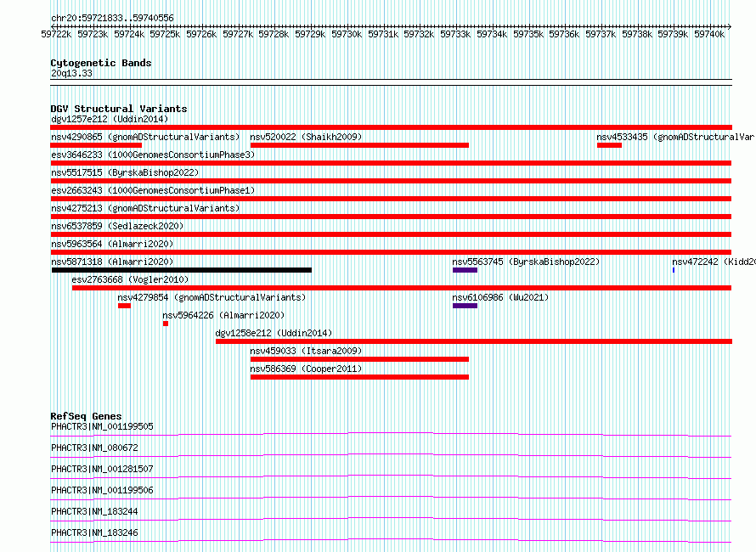Click the 59730k ruler position label
This screenshot has width=756, height=552.
(x=347, y=34)
